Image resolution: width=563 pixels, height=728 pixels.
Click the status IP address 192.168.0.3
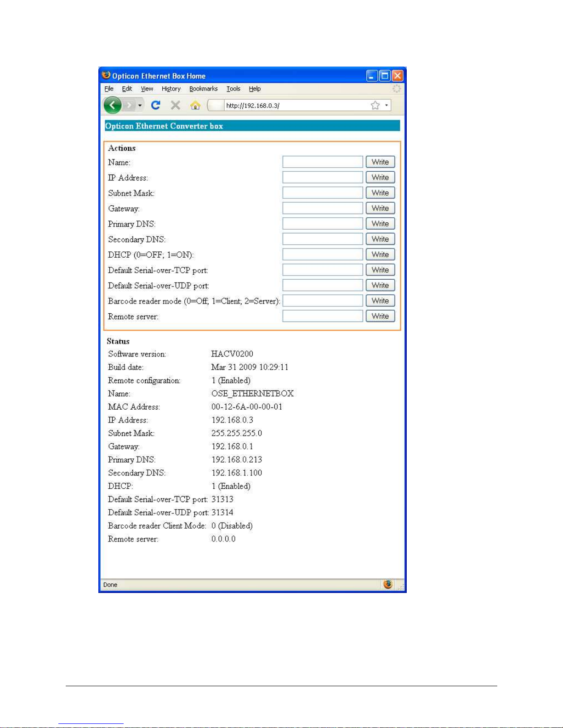pyautogui.click(x=232, y=420)
